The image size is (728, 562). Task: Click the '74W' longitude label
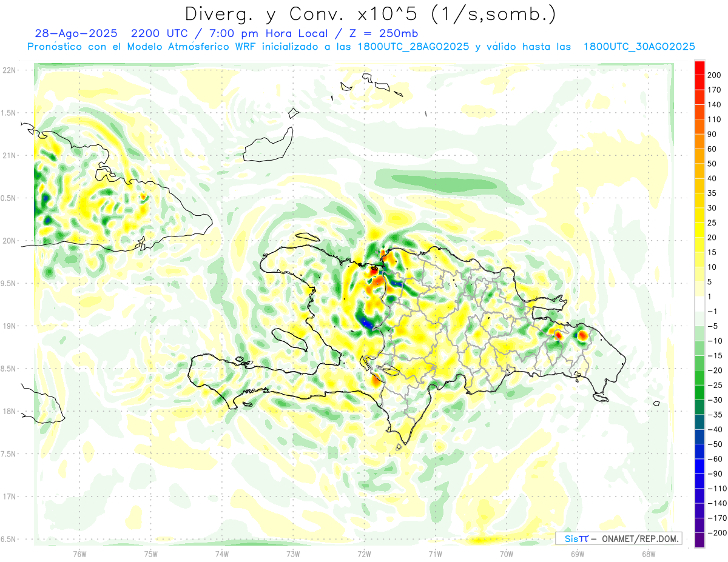[222, 554]
